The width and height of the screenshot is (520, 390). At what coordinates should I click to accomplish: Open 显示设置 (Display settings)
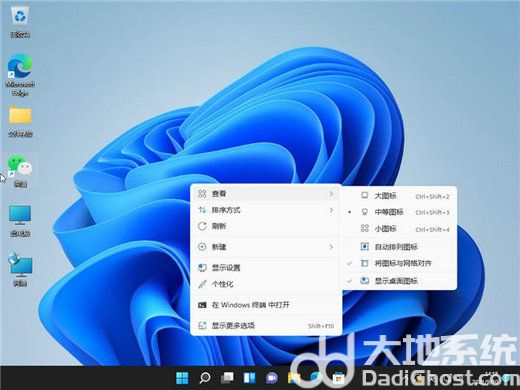click(266, 268)
